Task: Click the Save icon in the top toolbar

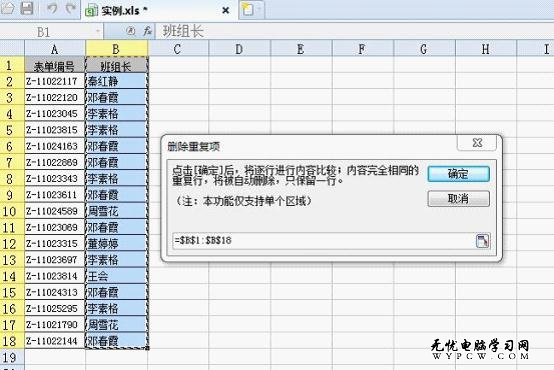Action: [26, 8]
